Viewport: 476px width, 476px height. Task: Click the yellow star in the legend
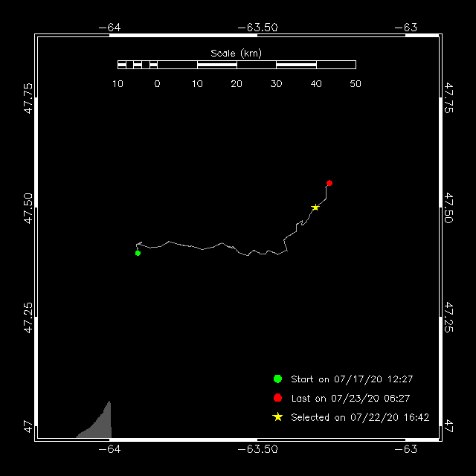[x=277, y=417]
